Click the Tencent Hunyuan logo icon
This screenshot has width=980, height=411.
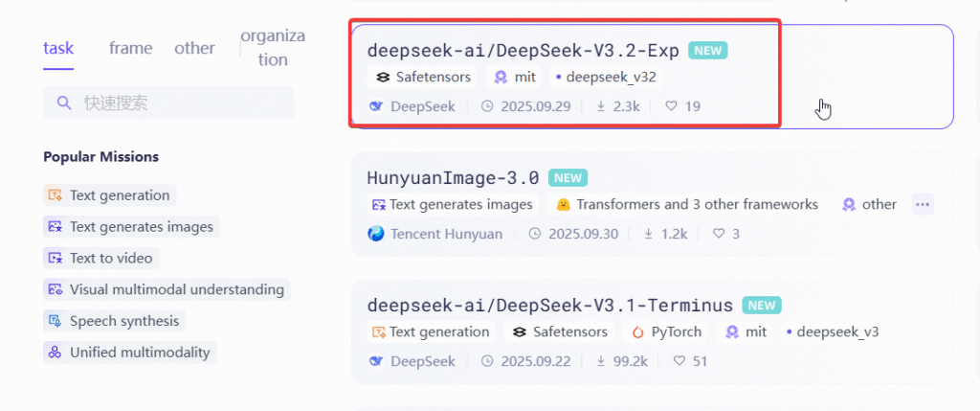tap(376, 233)
